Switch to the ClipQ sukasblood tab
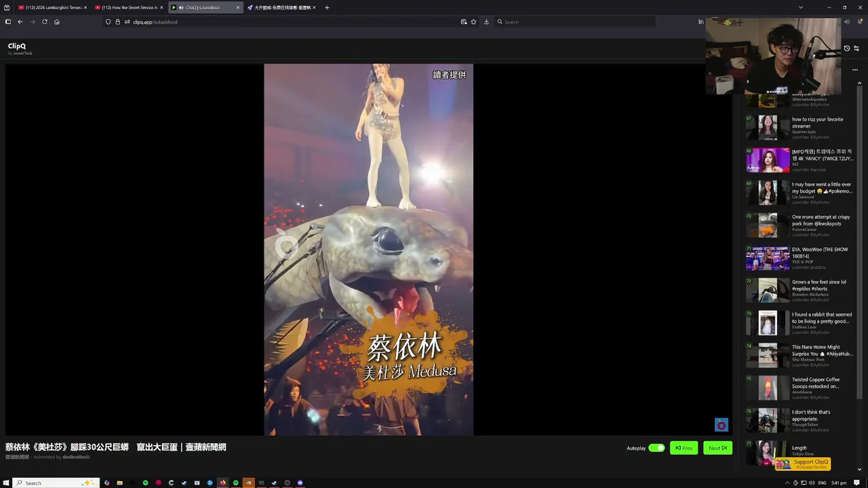This screenshot has height=488, width=868. (205, 7)
